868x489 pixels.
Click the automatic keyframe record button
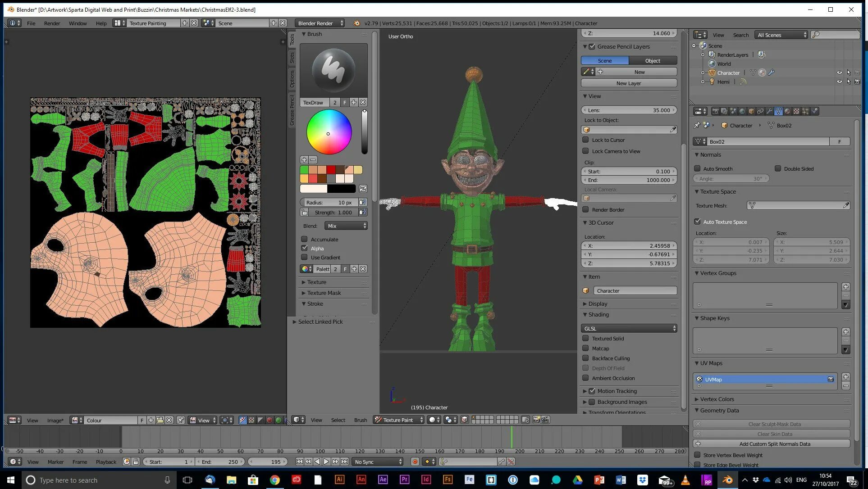[415, 462]
